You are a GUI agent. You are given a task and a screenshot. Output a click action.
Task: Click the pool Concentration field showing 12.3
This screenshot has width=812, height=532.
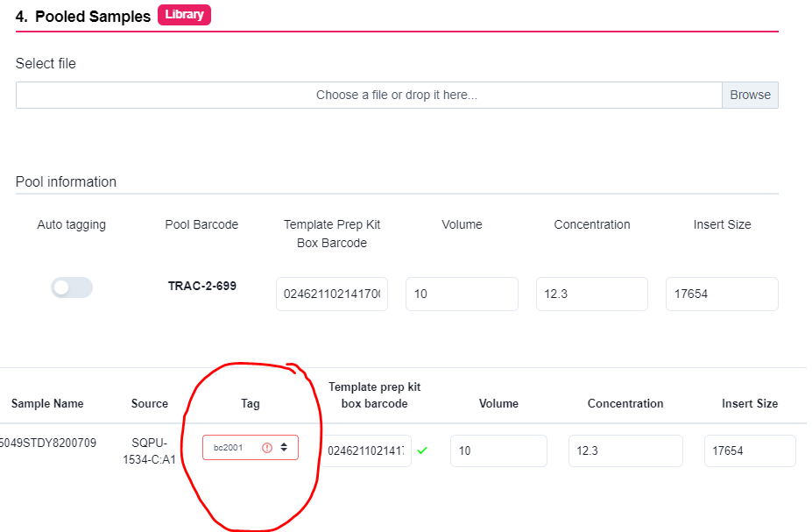coord(592,294)
